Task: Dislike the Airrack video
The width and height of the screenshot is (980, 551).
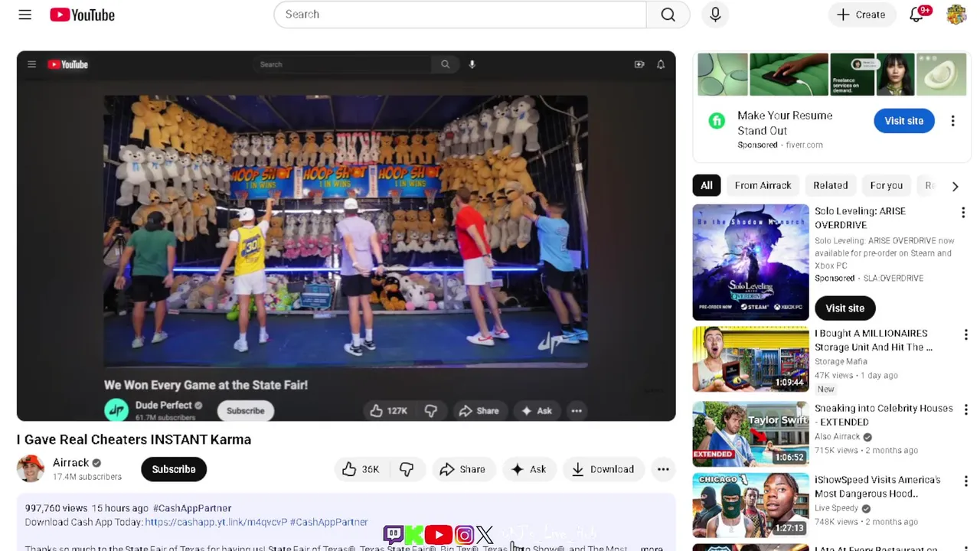Action: 407,469
